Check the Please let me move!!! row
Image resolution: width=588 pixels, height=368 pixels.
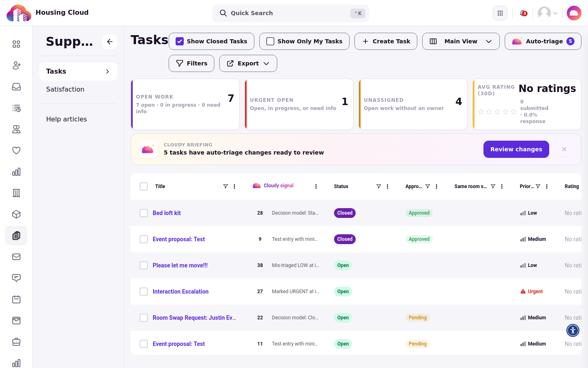pos(144,265)
